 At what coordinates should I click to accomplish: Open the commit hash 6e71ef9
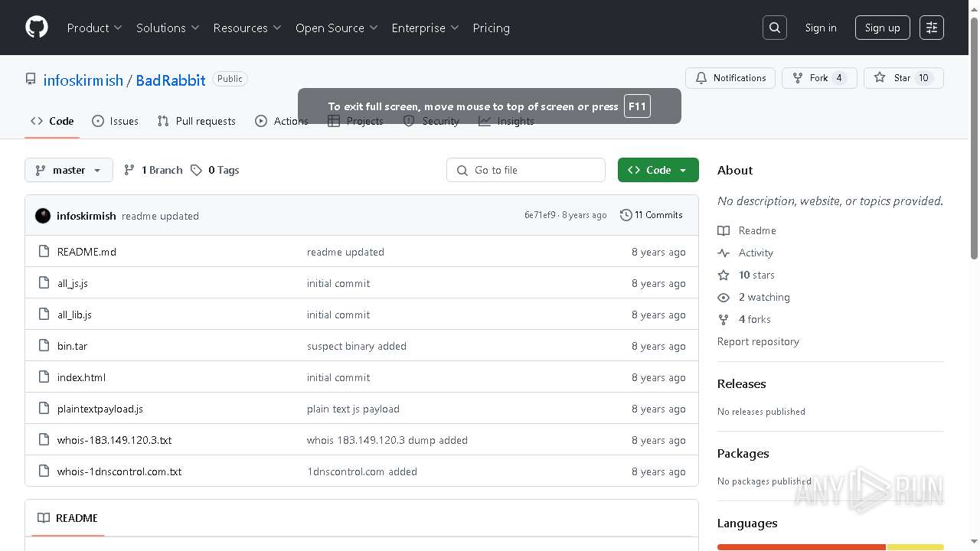click(x=540, y=215)
